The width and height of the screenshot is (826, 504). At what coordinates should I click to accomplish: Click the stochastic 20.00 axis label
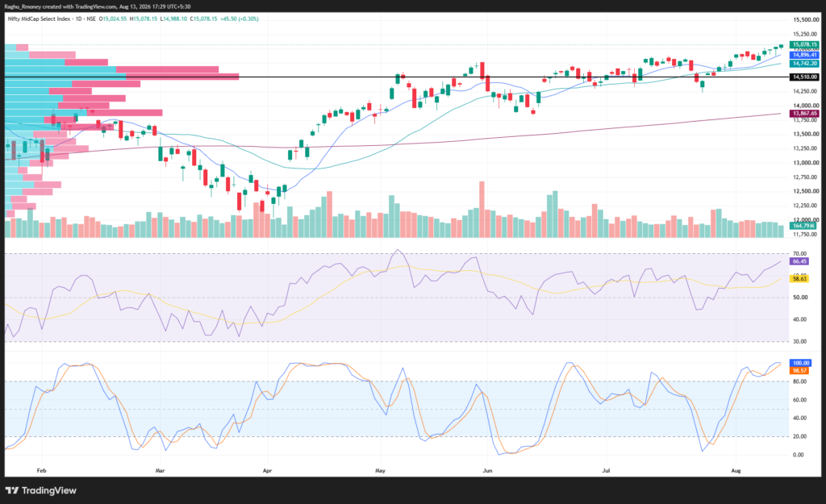pos(799,436)
